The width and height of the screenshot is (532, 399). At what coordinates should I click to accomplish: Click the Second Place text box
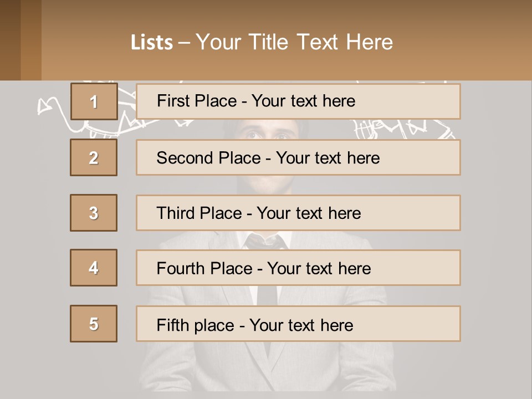pos(298,157)
